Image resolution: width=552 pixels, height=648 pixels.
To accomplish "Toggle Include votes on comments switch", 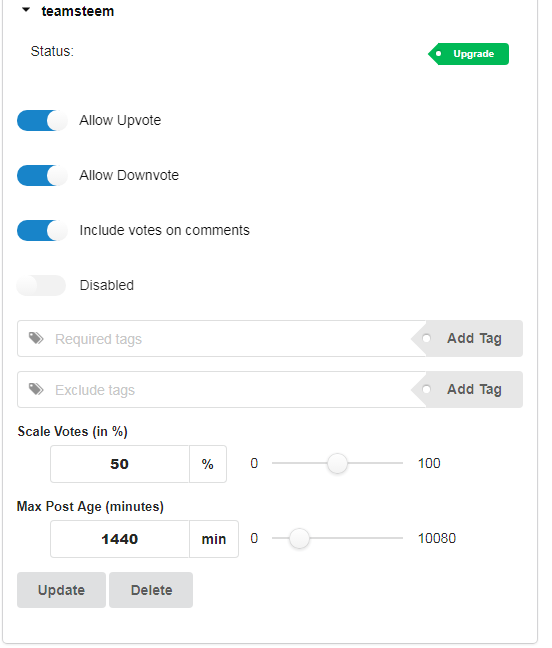I will pos(42,230).
